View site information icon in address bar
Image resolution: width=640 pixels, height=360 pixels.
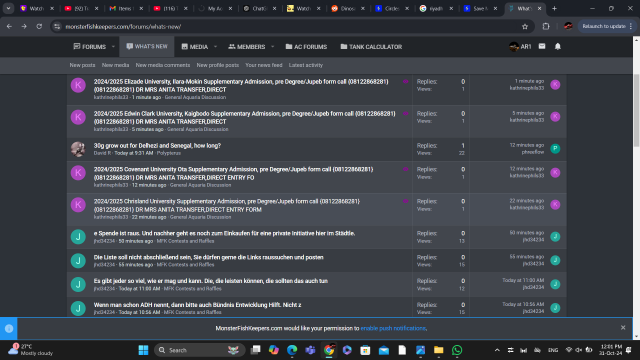point(57,27)
